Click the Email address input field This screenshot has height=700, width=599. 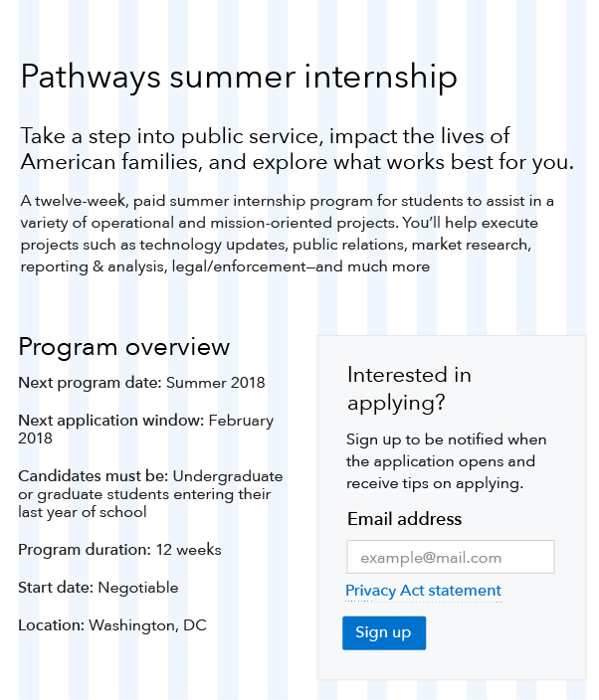[x=451, y=557]
